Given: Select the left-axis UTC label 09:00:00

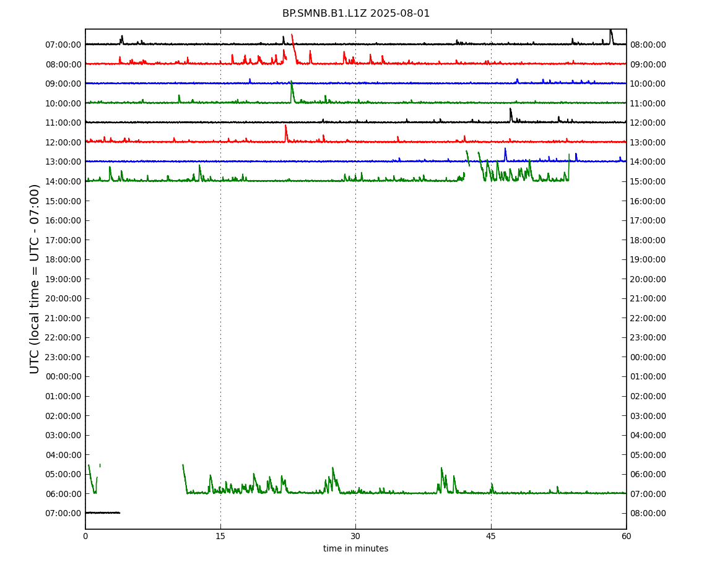Looking at the screenshot, I should (63, 84).
